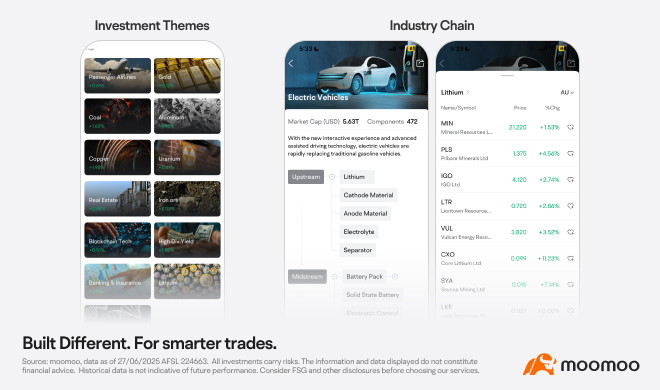Select the Midstream stage label
Screen dimensions: 660x390
point(307,276)
